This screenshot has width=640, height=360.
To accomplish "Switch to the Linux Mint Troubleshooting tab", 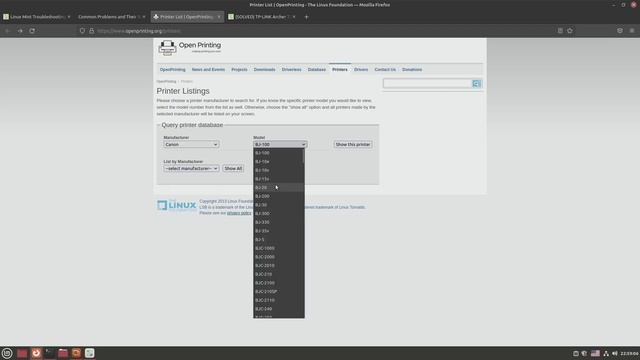I will tap(37, 17).
